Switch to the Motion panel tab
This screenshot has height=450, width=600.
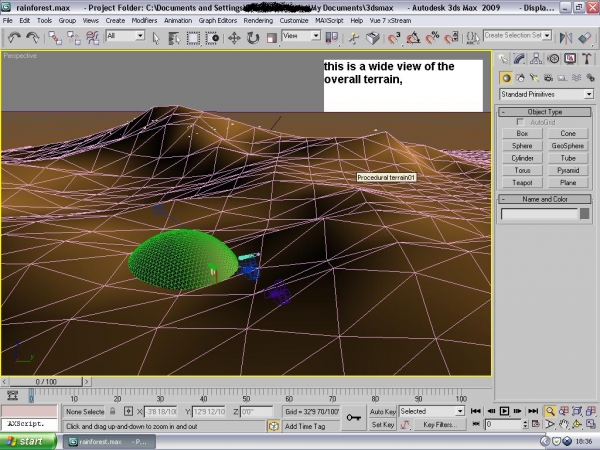[x=553, y=59]
